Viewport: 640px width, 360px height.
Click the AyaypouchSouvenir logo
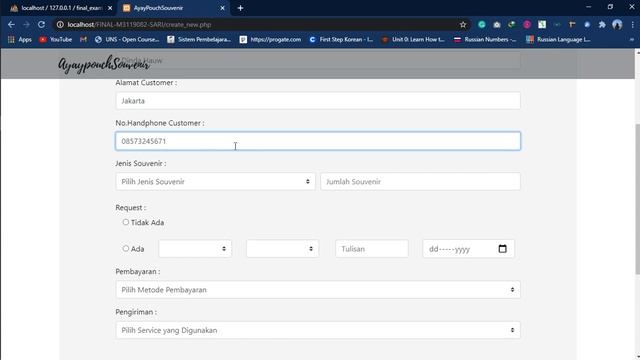pyautogui.click(x=104, y=63)
